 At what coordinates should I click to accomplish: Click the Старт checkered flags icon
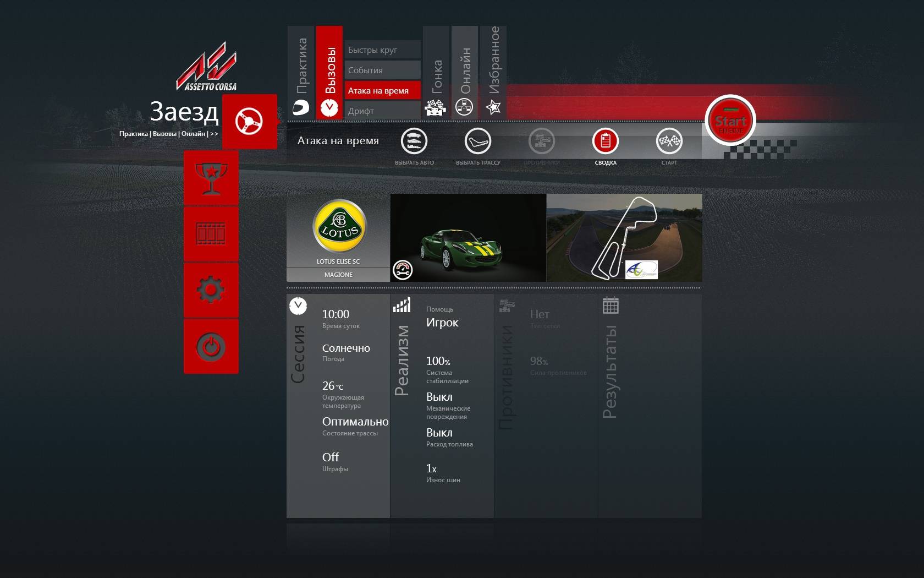[669, 141]
